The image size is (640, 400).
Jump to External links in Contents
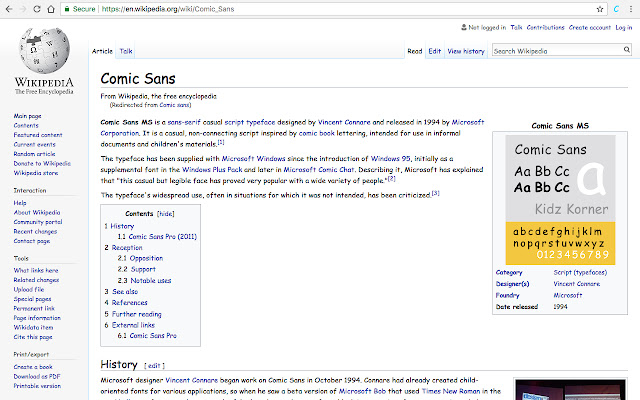pyautogui.click(x=133, y=325)
